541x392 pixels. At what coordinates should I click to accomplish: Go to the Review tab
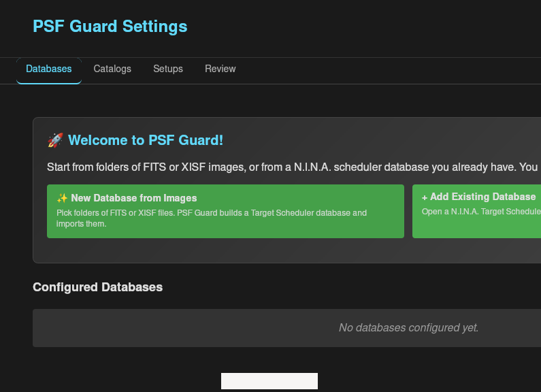tap(220, 69)
